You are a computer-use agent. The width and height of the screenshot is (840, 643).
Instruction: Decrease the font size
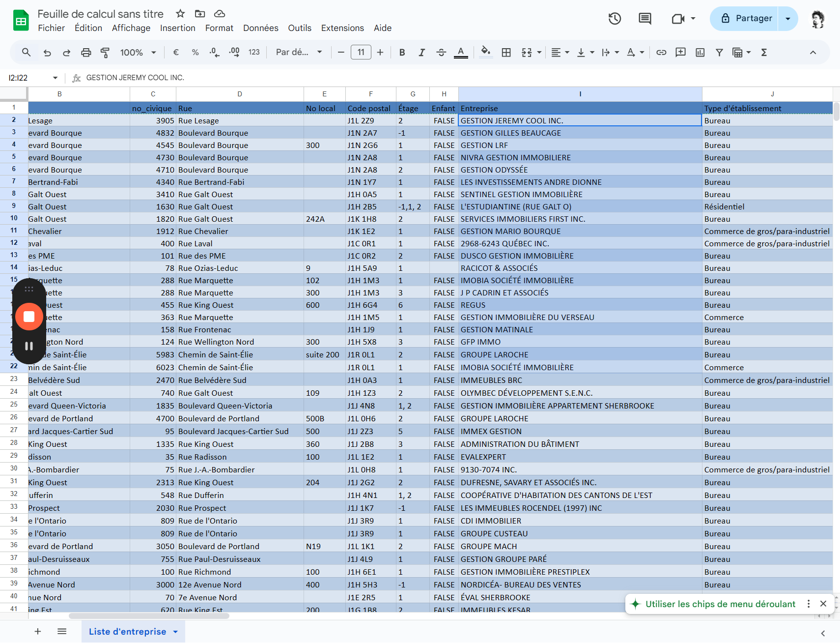(x=341, y=52)
